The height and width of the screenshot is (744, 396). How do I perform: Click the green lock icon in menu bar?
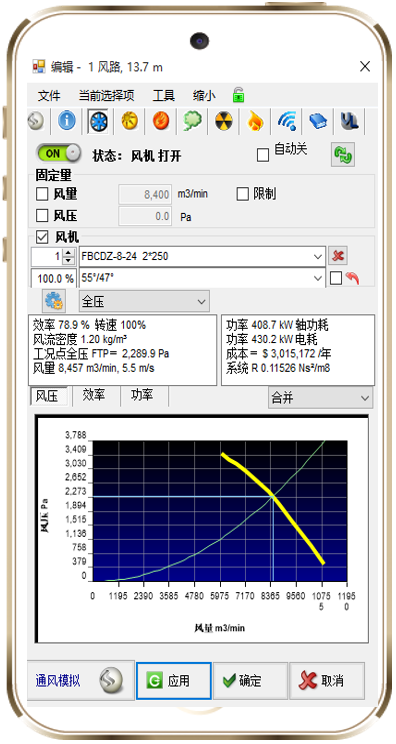(238, 95)
